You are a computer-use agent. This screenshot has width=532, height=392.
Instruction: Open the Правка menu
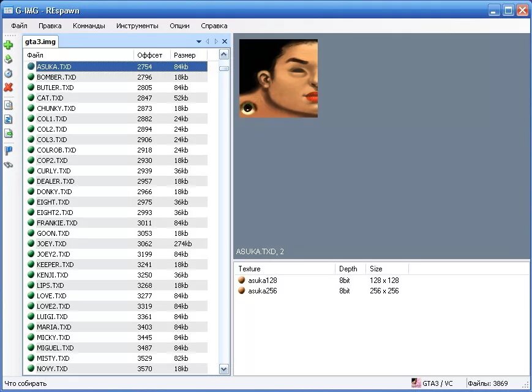[x=50, y=26]
